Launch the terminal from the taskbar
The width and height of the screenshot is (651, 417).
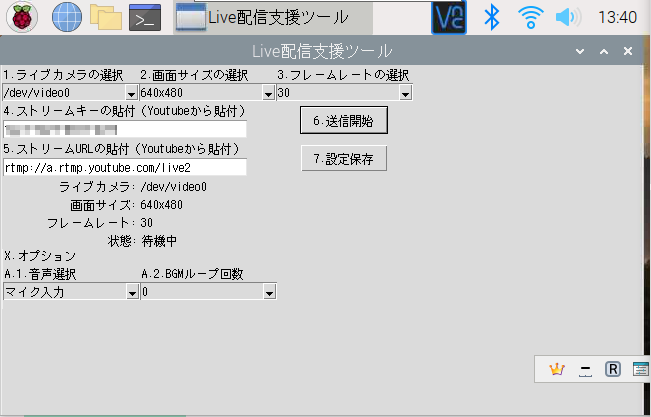coord(145,17)
